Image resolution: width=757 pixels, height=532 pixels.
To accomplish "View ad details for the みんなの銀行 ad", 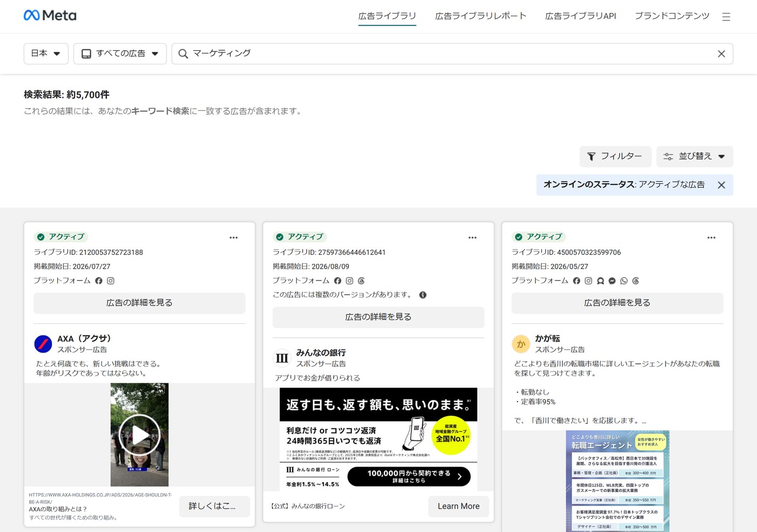I will point(378,317).
